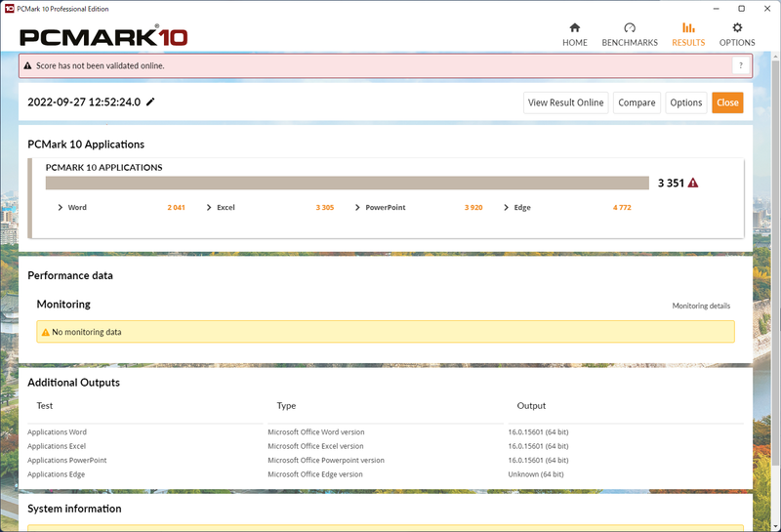
Task: Click the red warning triangle beside score 3 351
Action: point(693,183)
